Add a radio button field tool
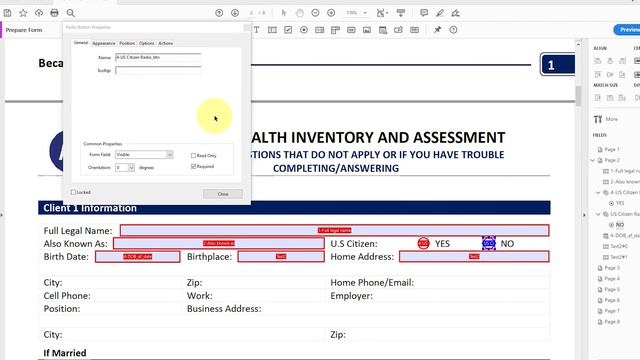Viewport: 640px width, 360px height. coord(304,30)
